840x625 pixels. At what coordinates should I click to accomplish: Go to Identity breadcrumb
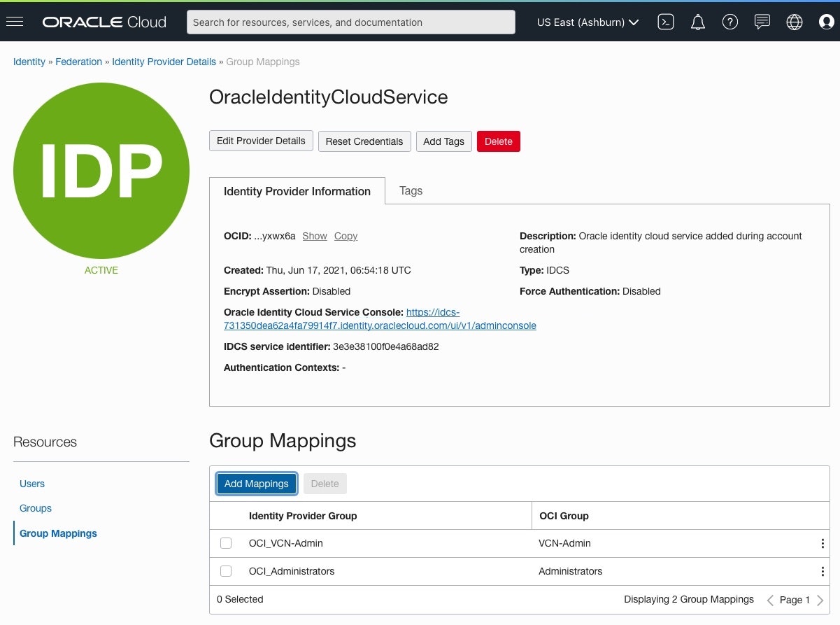pos(29,62)
